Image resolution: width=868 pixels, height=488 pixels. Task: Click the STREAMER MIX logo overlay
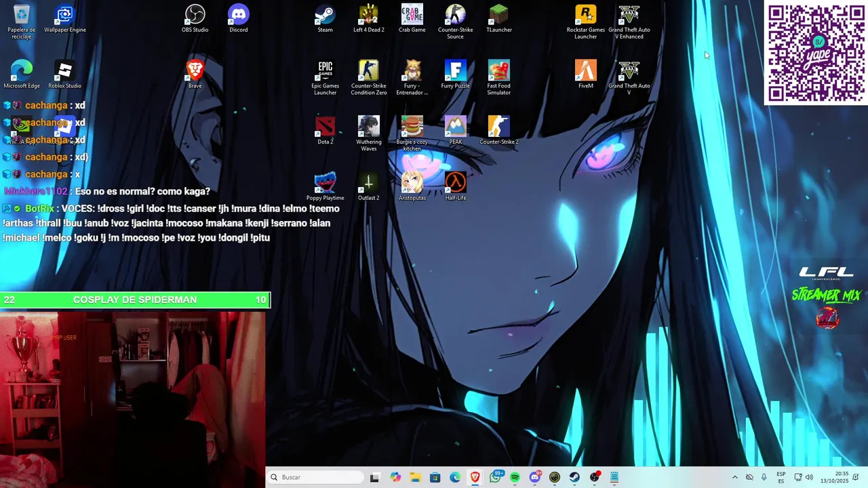coord(827,296)
